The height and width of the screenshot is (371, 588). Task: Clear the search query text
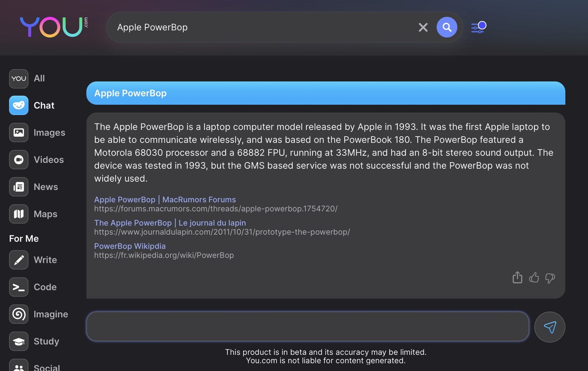423,27
